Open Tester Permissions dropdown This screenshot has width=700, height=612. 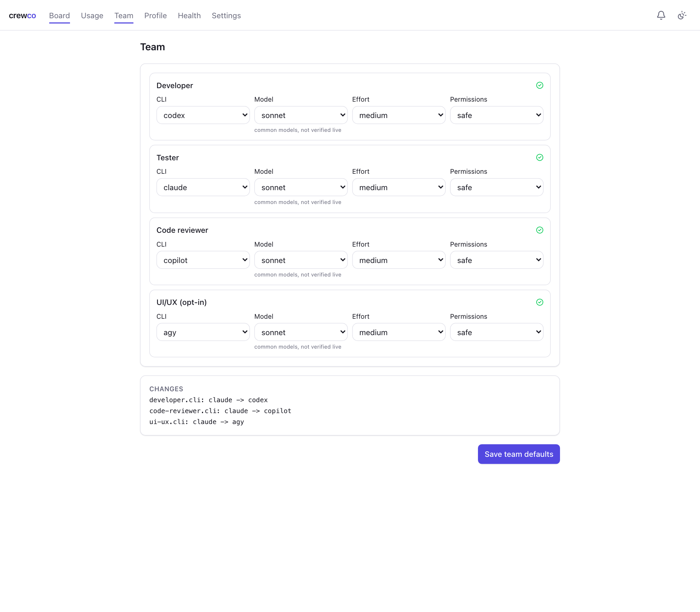pyautogui.click(x=497, y=187)
